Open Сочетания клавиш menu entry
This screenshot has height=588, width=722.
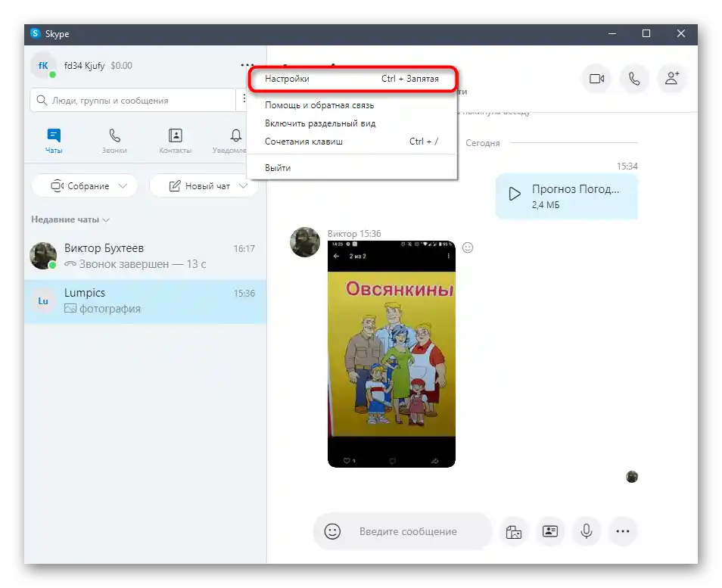point(352,142)
